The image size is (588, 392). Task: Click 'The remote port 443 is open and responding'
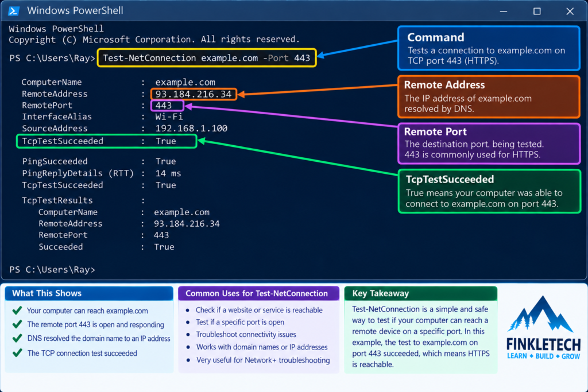(96, 324)
